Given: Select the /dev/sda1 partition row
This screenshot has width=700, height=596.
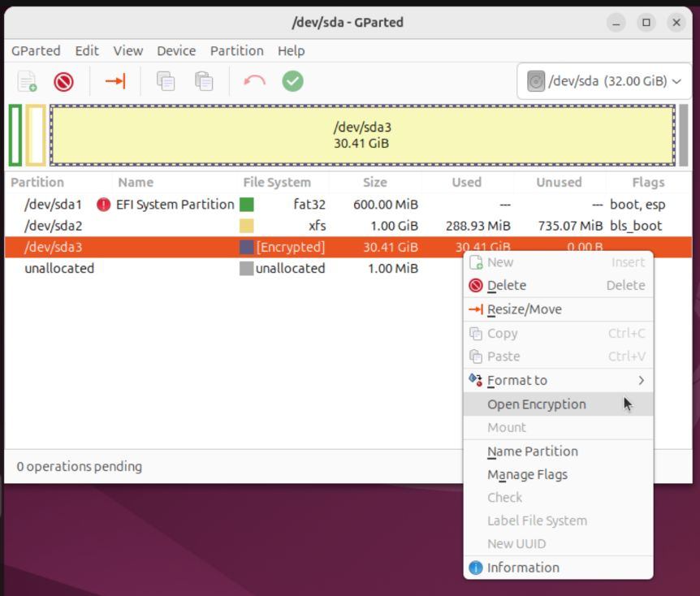Looking at the screenshot, I should click(x=348, y=205).
